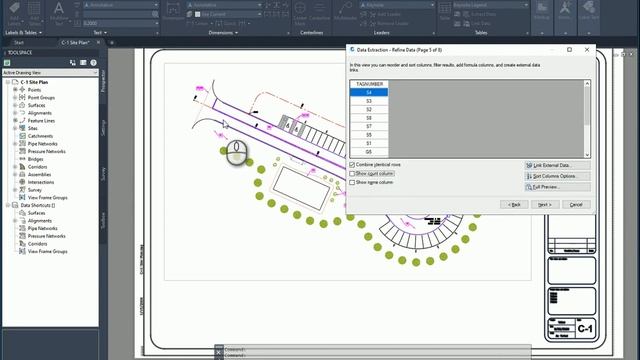Select the S3 row in the table
Screen dimensions: 640x360
(369, 101)
